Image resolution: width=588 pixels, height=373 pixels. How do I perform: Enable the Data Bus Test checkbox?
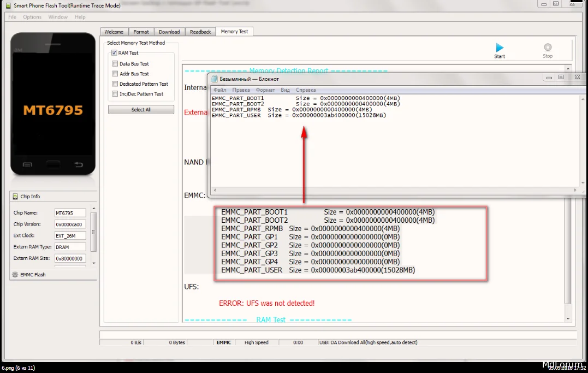coord(115,64)
